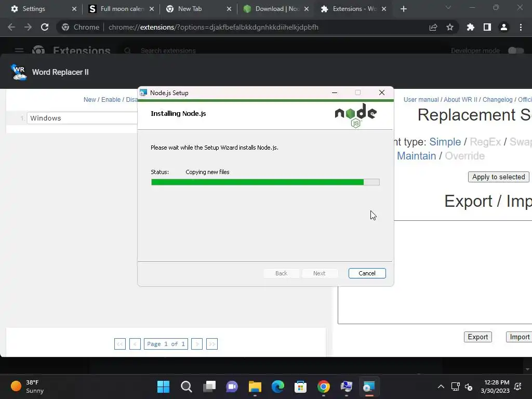Go back in Chrome

tap(11, 27)
